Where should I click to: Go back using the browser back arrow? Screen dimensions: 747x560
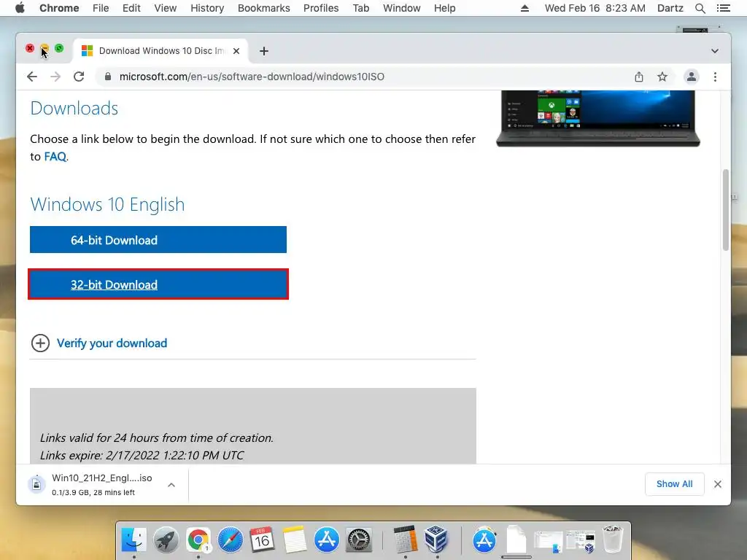(x=32, y=77)
